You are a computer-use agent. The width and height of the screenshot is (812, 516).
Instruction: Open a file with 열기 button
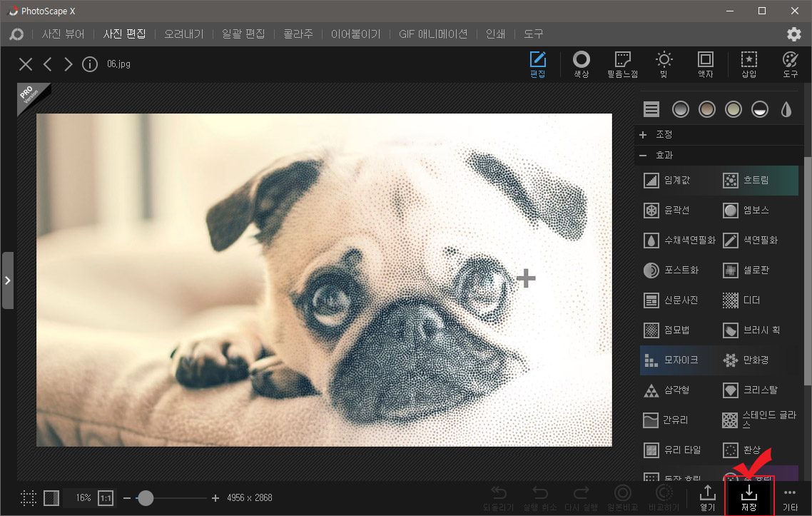pyautogui.click(x=707, y=498)
